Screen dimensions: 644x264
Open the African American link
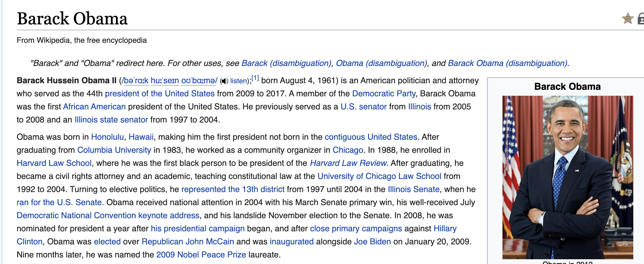pos(94,107)
